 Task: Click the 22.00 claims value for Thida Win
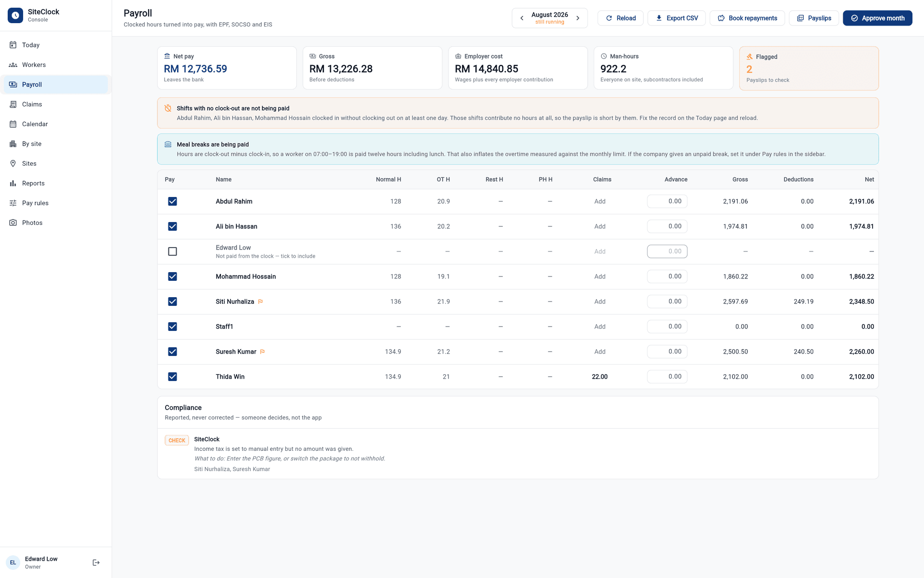point(600,377)
